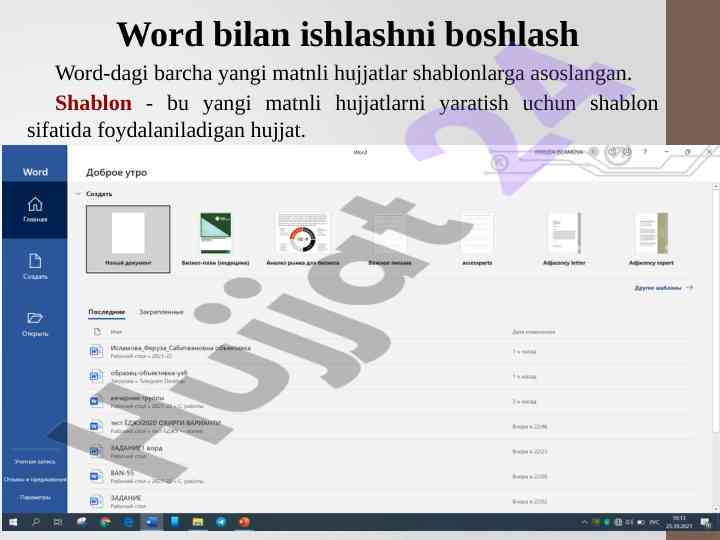Choose the template with circular chart

(303, 233)
